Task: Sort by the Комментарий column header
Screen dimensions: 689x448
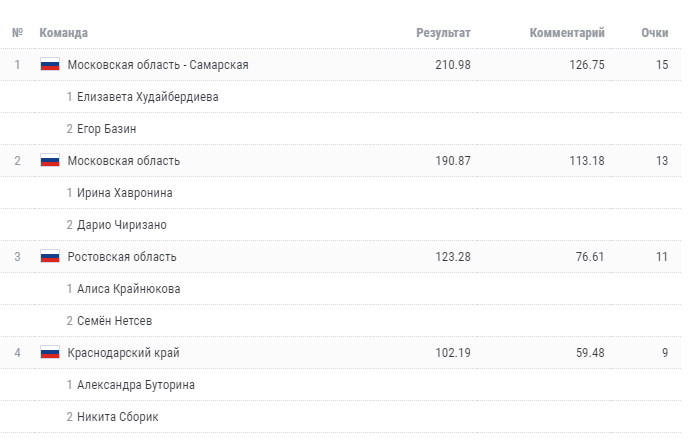Action: [x=567, y=33]
